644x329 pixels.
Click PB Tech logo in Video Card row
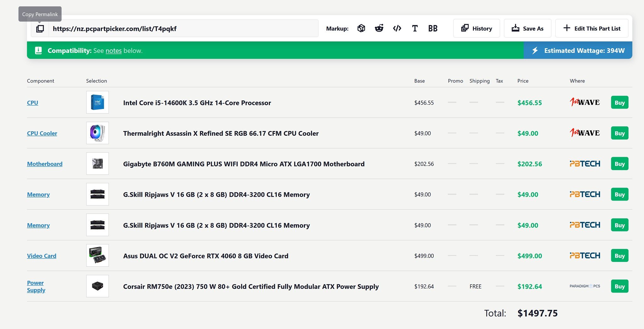coord(585,255)
